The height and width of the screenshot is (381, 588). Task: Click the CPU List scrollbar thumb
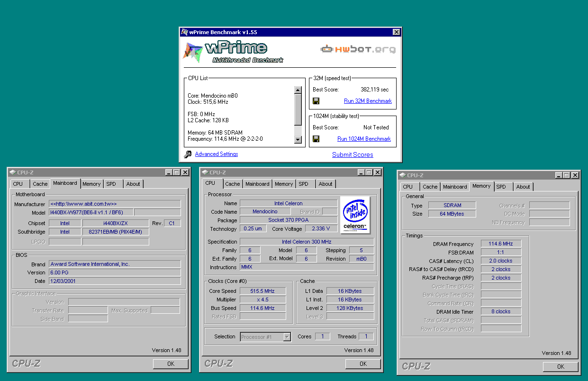298,109
